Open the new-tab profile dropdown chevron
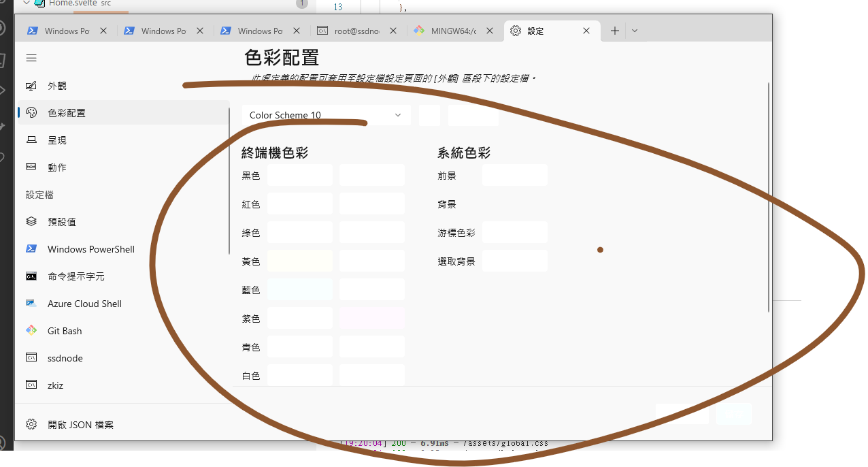 pos(635,31)
